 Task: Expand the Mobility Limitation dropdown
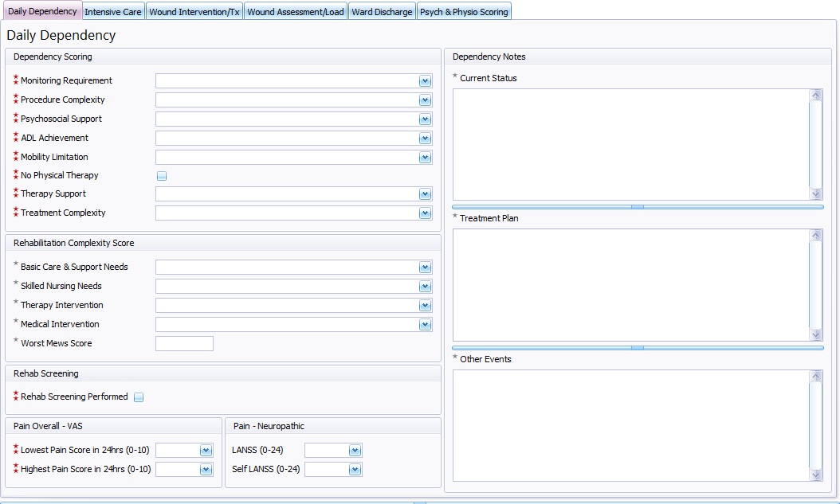point(425,158)
